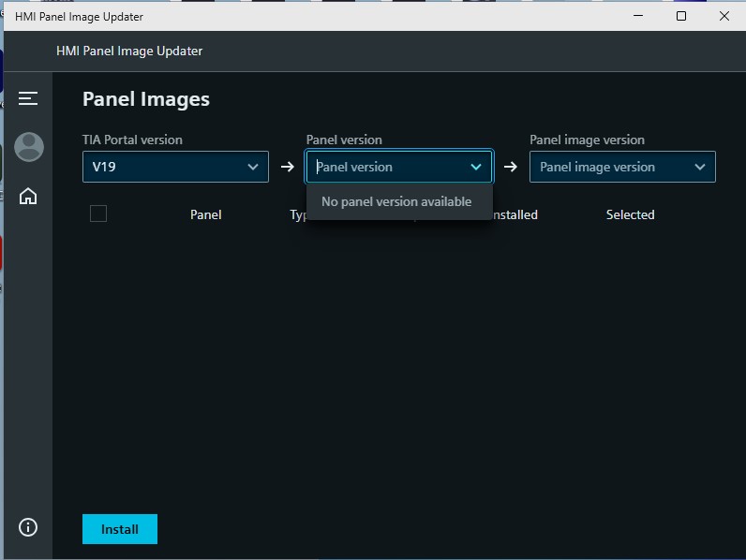Select the "No panel version available" entry
Viewport: 746px width, 560px height.
[x=396, y=201]
